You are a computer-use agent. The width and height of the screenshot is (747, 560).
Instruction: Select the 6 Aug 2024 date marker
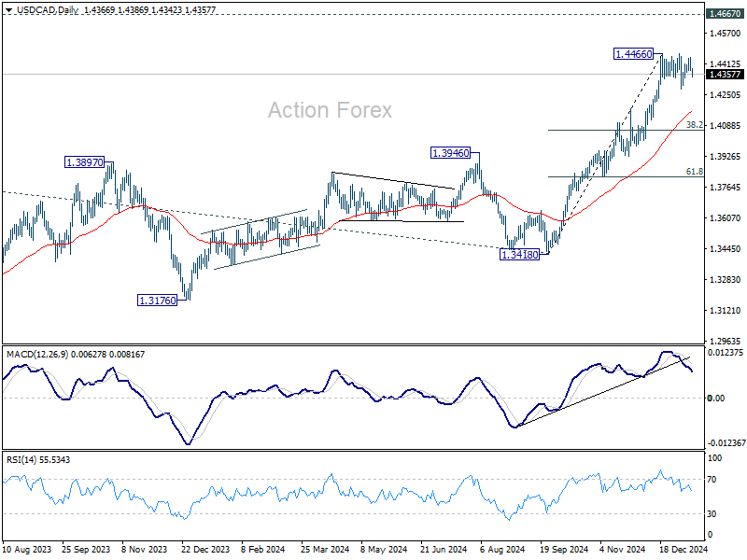(x=502, y=550)
